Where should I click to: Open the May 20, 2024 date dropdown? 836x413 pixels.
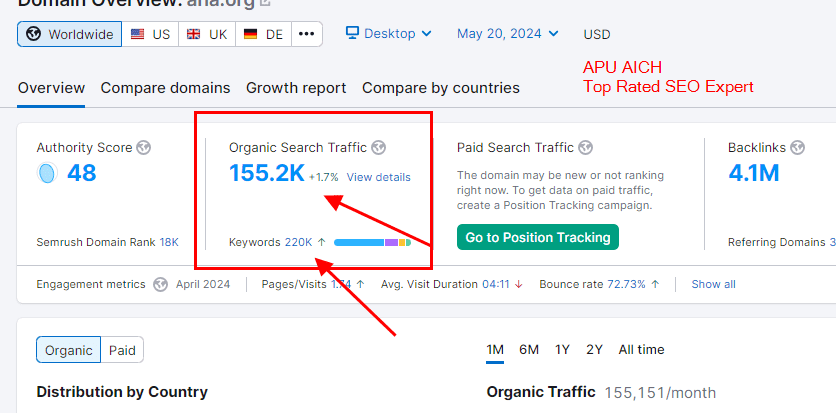(x=507, y=34)
